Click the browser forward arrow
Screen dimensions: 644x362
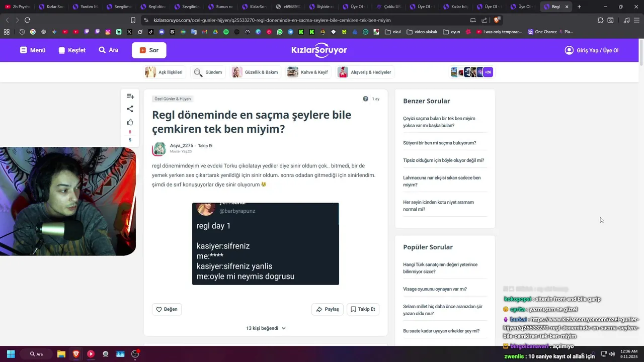tap(17, 20)
